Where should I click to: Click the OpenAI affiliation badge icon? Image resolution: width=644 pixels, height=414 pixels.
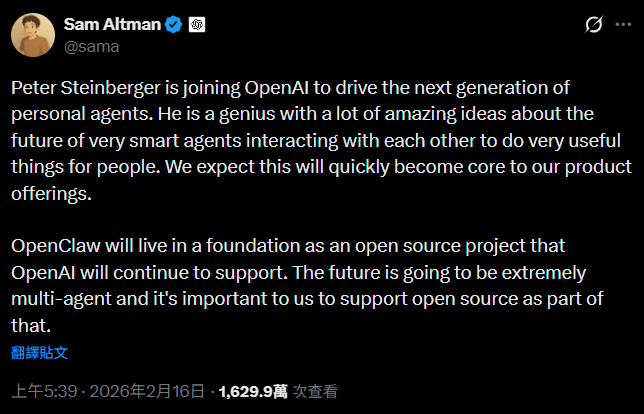click(x=197, y=25)
